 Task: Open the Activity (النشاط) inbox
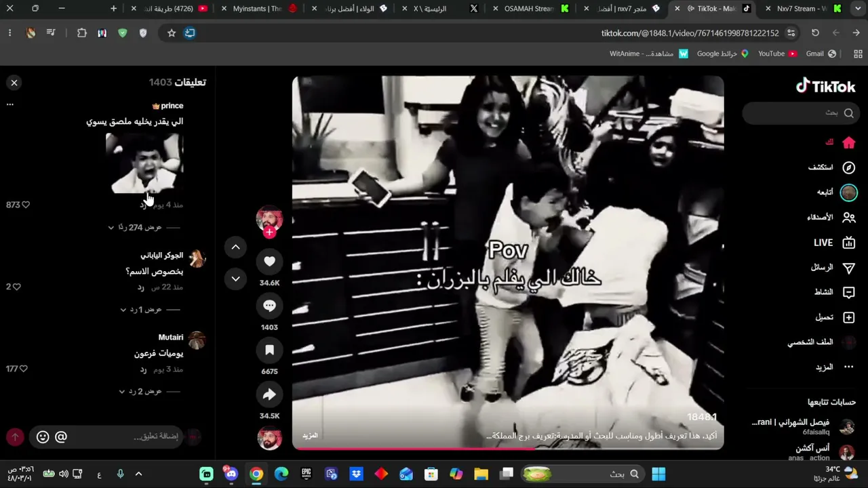(x=835, y=292)
